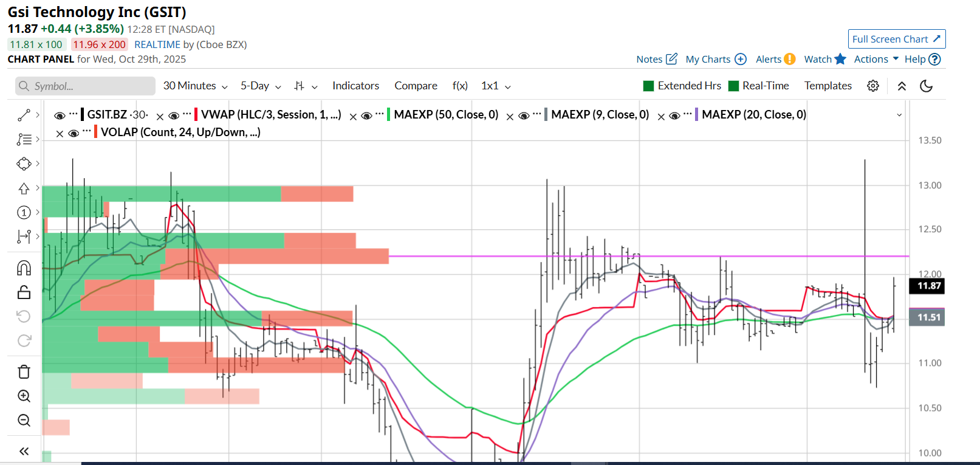Collapse the left toolbar with double arrows

tap(24, 451)
